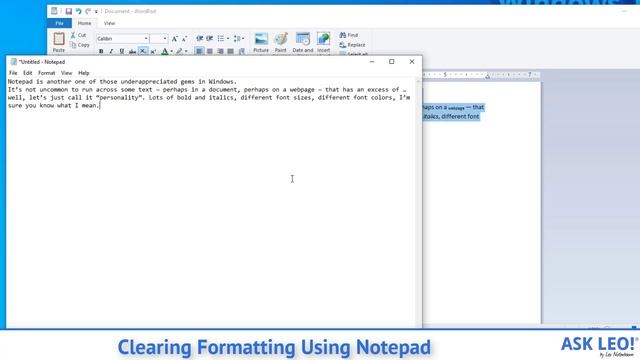The height and width of the screenshot is (360, 640).
Task: Click the Save icon in WordPad's quick access toolbar
Action: 69,11
